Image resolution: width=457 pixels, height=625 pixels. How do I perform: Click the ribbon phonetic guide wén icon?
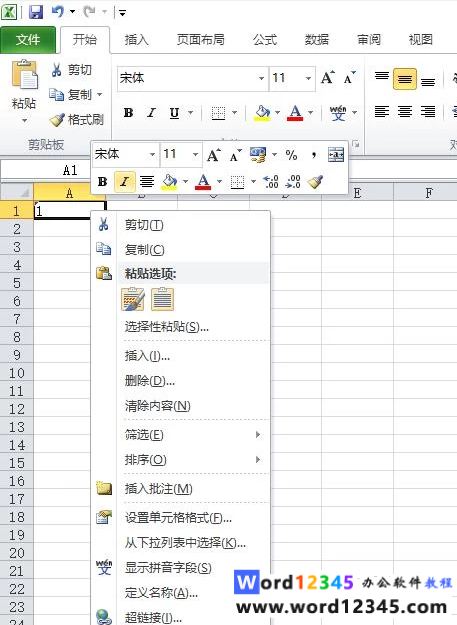(x=338, y=113)
